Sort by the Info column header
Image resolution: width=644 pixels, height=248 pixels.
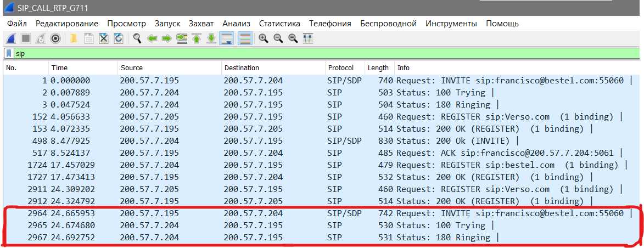[518, 67]
